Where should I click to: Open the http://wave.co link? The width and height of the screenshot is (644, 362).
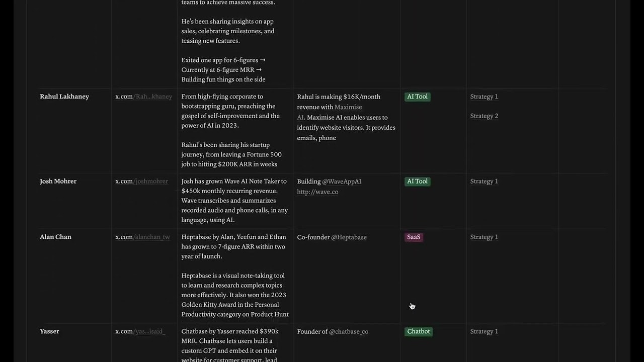tap(317, 192)
